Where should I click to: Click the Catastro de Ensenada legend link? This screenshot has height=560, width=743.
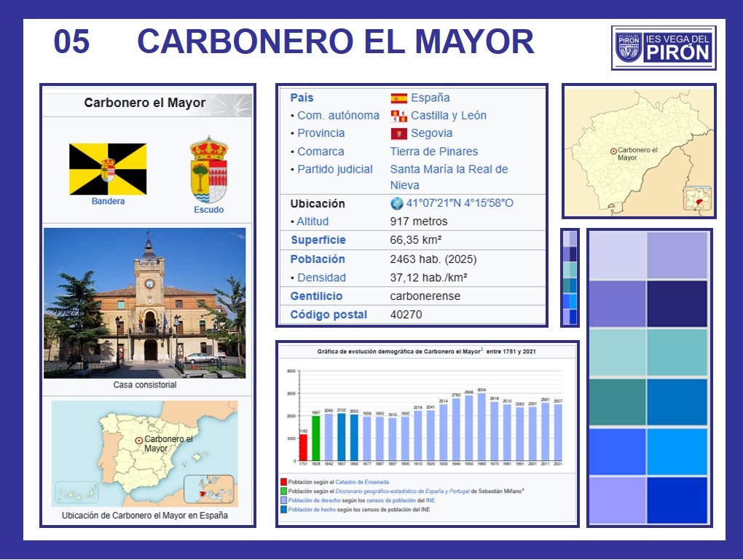361,482
